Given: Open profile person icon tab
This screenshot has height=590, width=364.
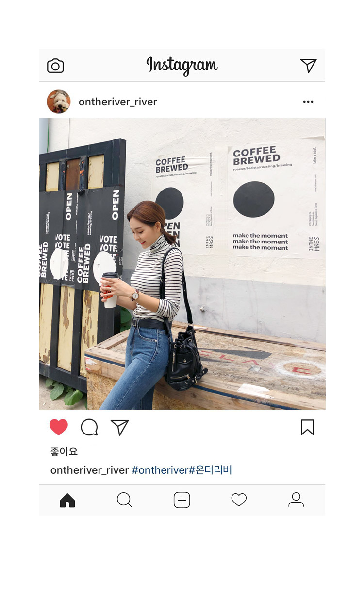Looking at the screenshot, I should point(296,500).
